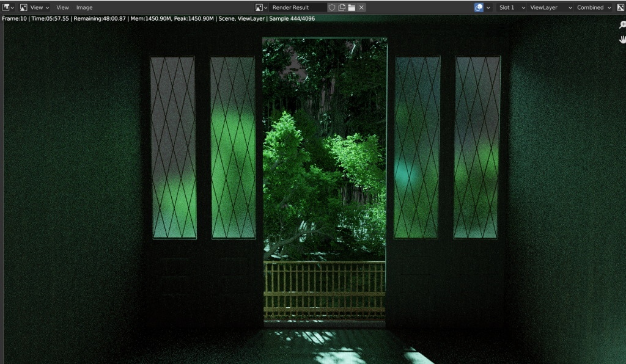Expand the gizmo options arrow
Viewport: 626px width, 364px height.
click(488, 7)
